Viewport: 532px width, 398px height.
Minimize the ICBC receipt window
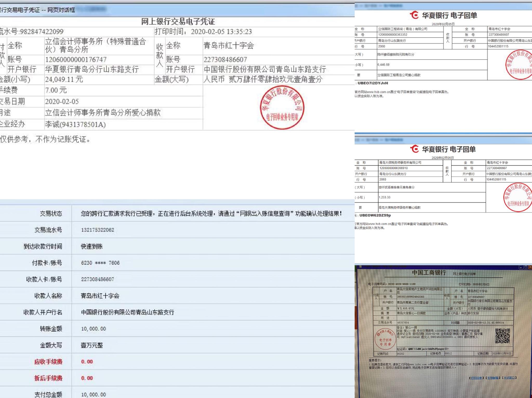521,267
